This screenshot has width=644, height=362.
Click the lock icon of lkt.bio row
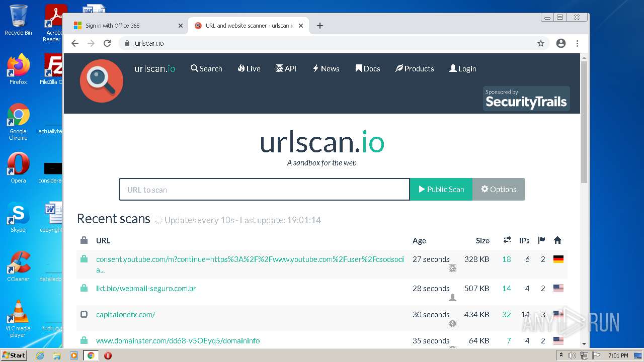[84, 288]
